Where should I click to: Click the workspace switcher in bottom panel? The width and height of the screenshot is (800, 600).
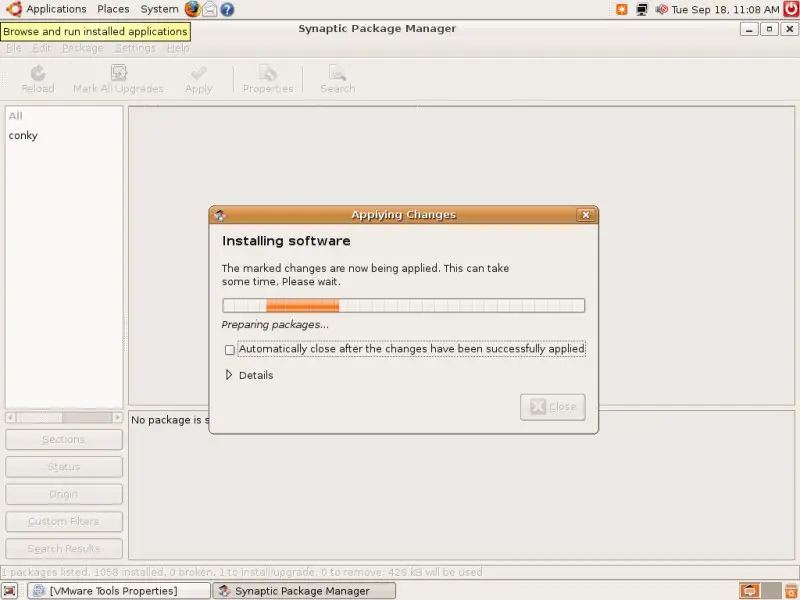(x=761, y=591)
